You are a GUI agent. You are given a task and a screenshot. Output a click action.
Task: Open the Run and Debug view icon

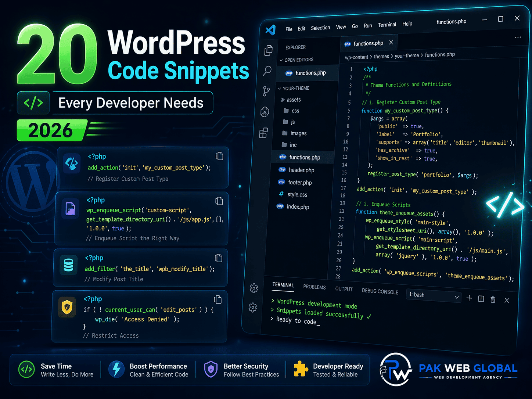265,112
